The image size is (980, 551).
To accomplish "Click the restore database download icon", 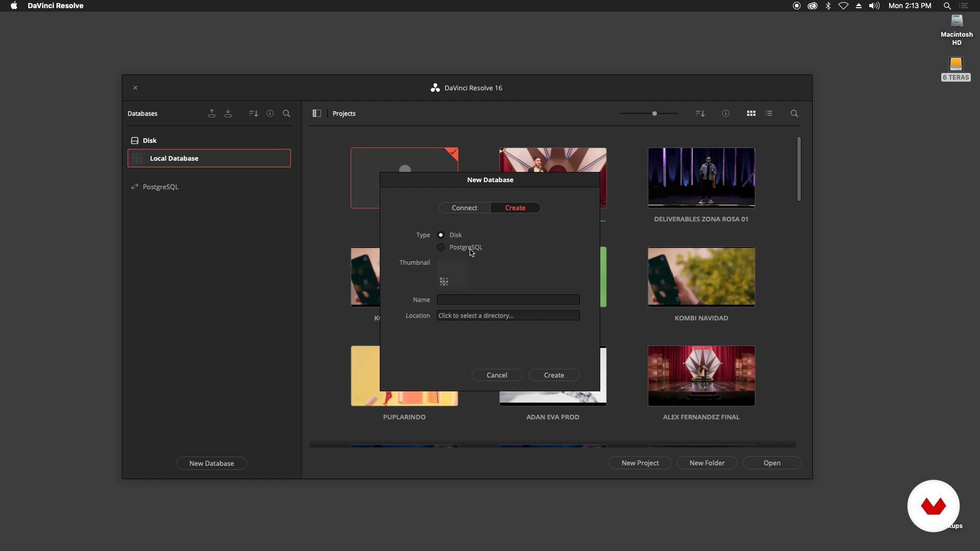I will pos(228,113).
